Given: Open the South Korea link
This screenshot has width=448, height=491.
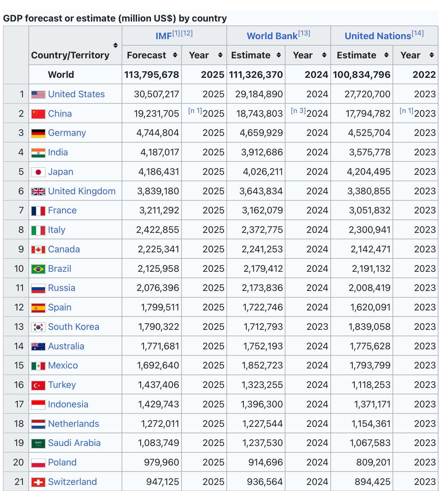Looking at the screenshot, I should click(x=74, y=327).
